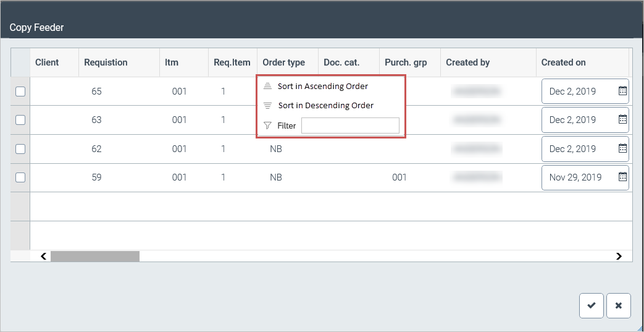This screenshot has width=644, height=332.
Task: Open calendar icon in Nov 29, 2019 field
Action: click(x=622, y=177)
